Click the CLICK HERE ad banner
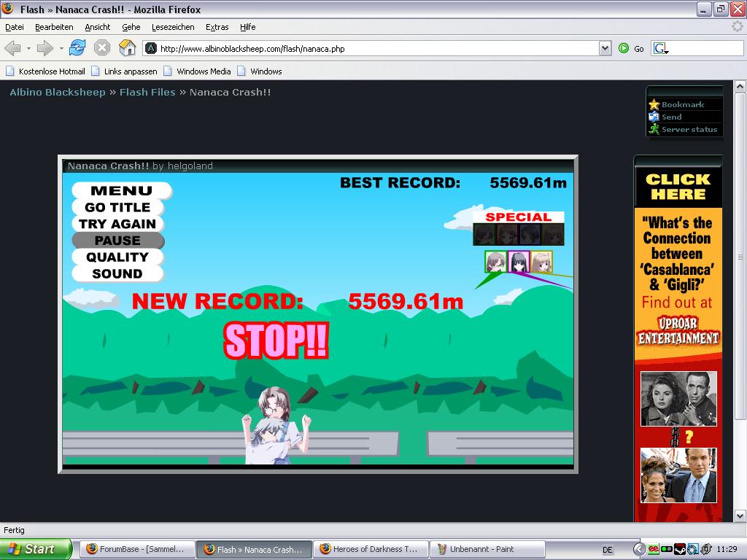 click(x=678, y=187)
